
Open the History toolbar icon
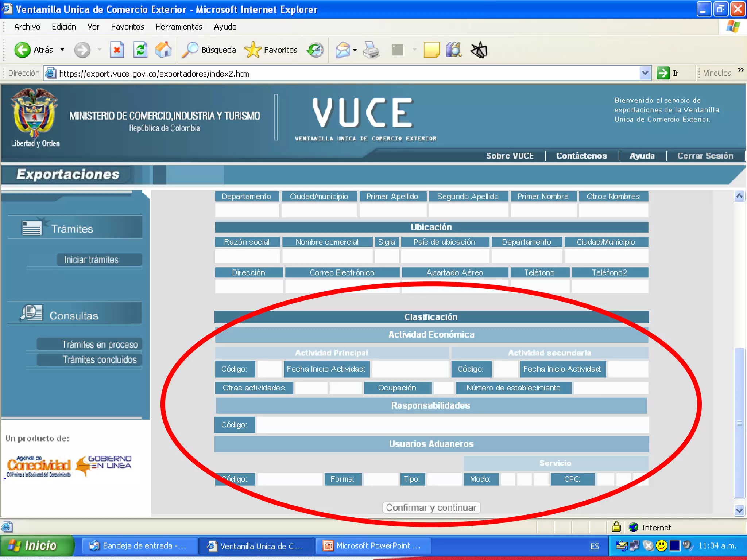click(315, 50)
